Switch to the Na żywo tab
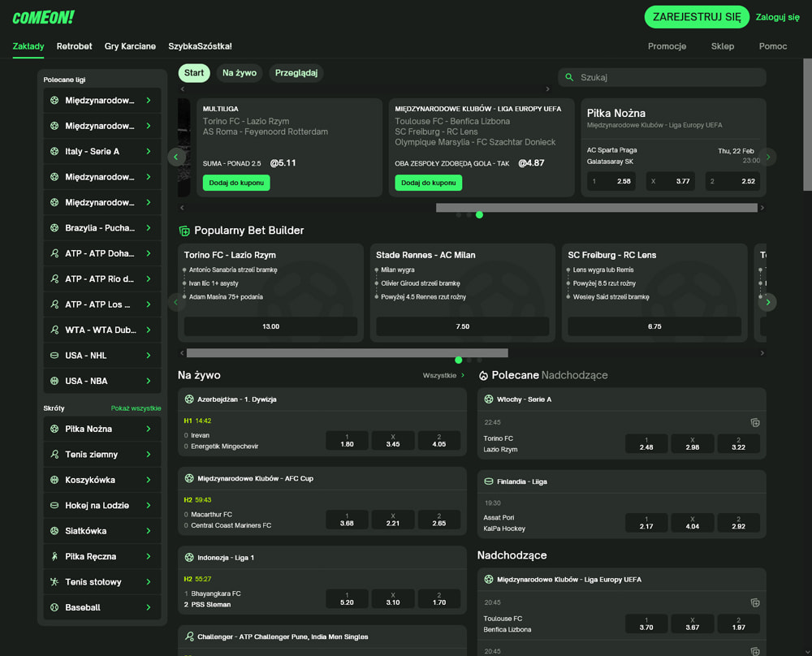 [240, 73]
